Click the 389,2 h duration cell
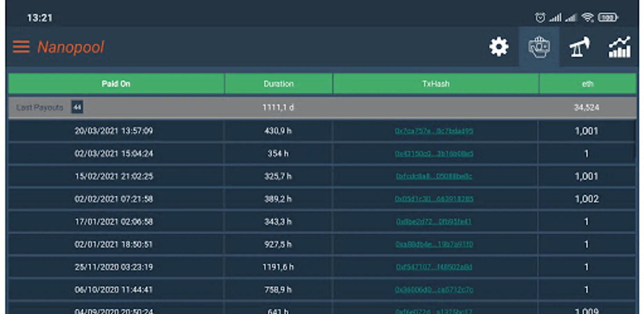The image size is (644, 314). point(278,199)
